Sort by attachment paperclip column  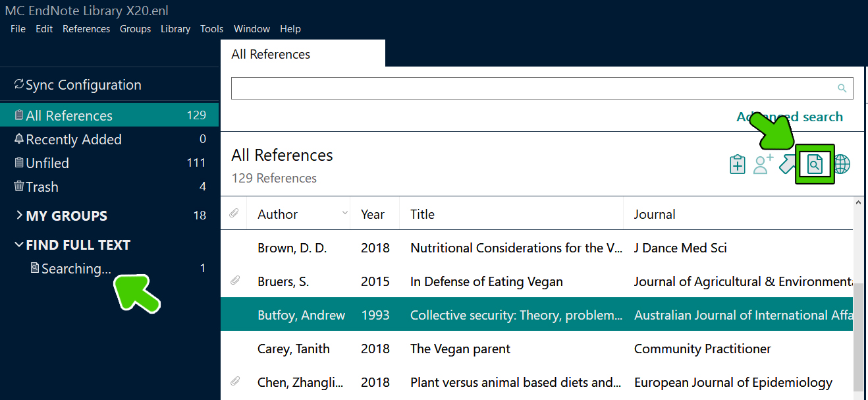tap(233, 214)
